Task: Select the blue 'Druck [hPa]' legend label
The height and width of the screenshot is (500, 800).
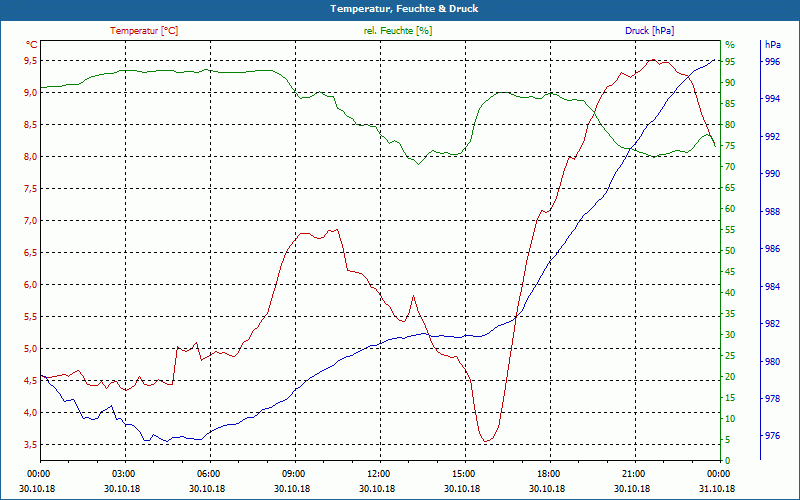Action: (x=649, y=31)
